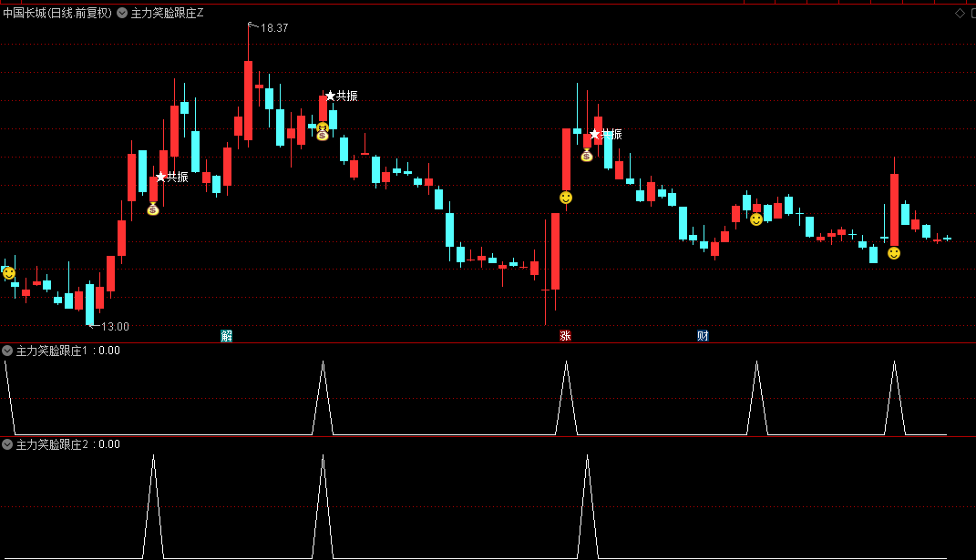Image resolution: width=976 pixels, height=560 pixels.
Task: Click the leftmost ★共振 signal label
Action: (x=172, y=177)
